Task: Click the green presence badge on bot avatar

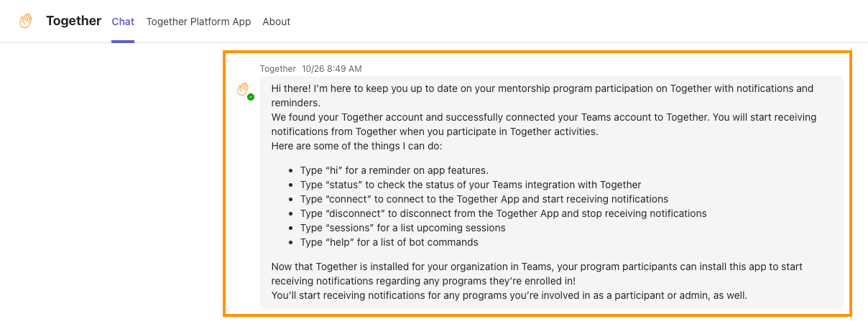Action: pos(251,97)
